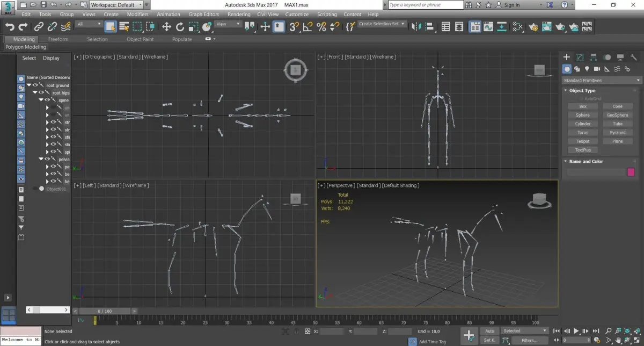Click the GeoSphere primitive button

tap(617, 115)
